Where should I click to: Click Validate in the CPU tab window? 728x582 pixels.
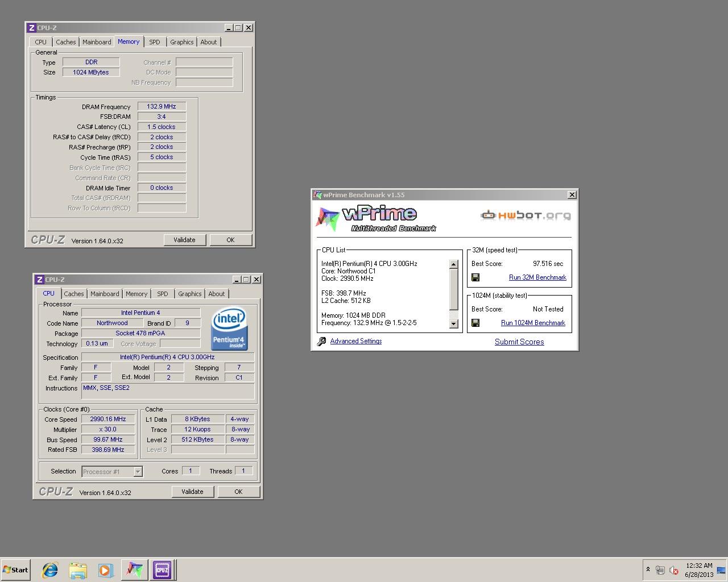click(192, 492)
